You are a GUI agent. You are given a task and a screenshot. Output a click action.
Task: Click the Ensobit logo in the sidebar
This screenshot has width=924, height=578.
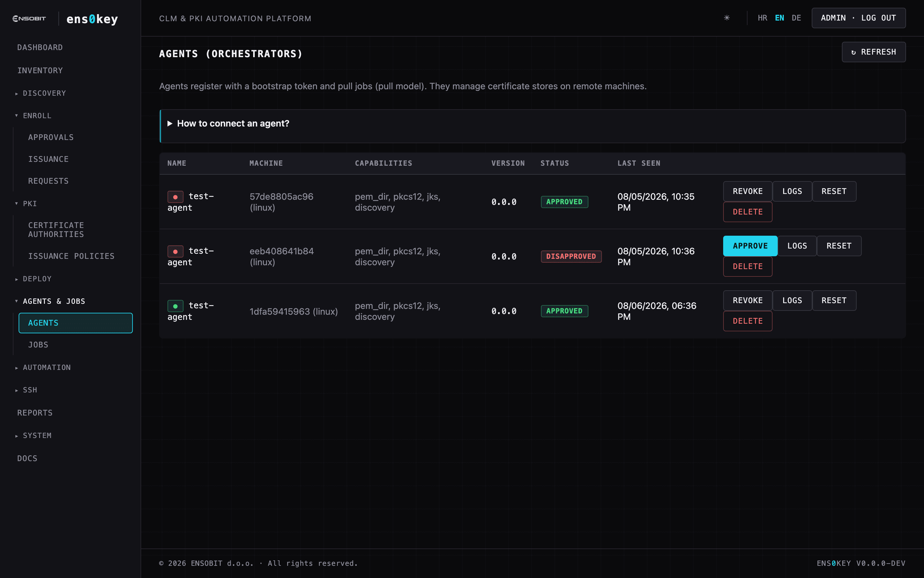tap(29, 18)
